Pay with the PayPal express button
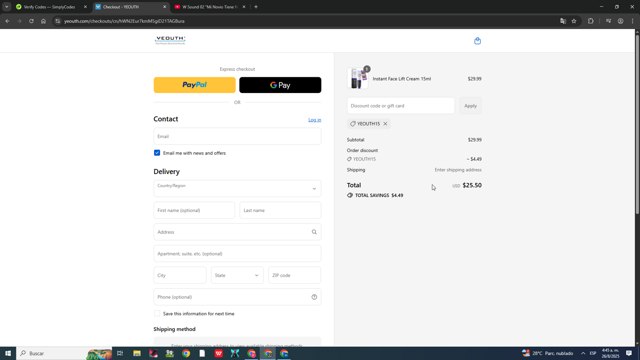 click(x=195, y=85)
